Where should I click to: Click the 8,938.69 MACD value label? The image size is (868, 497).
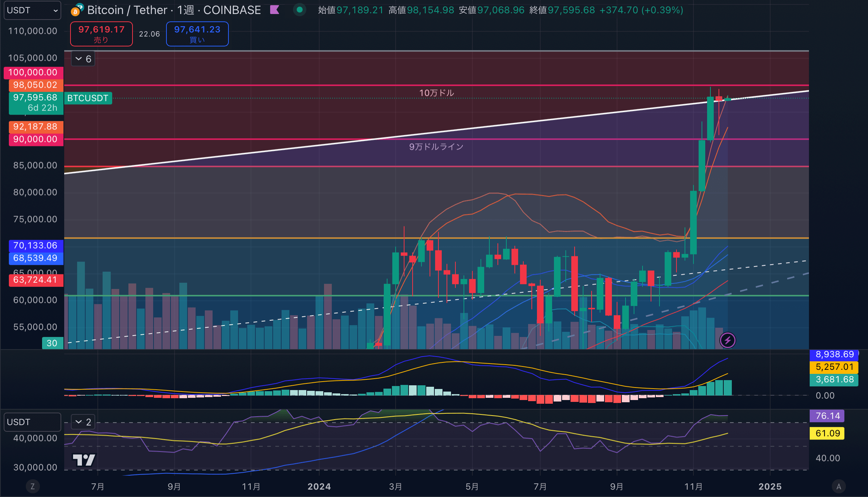coord(834,354)
